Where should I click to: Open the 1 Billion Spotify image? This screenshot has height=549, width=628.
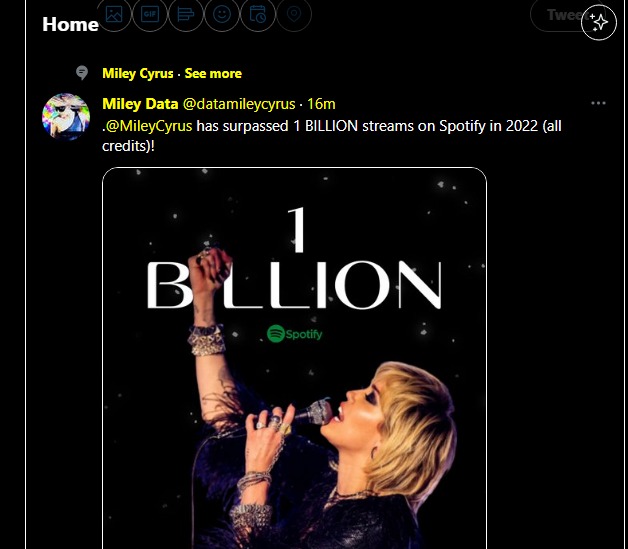294,360
